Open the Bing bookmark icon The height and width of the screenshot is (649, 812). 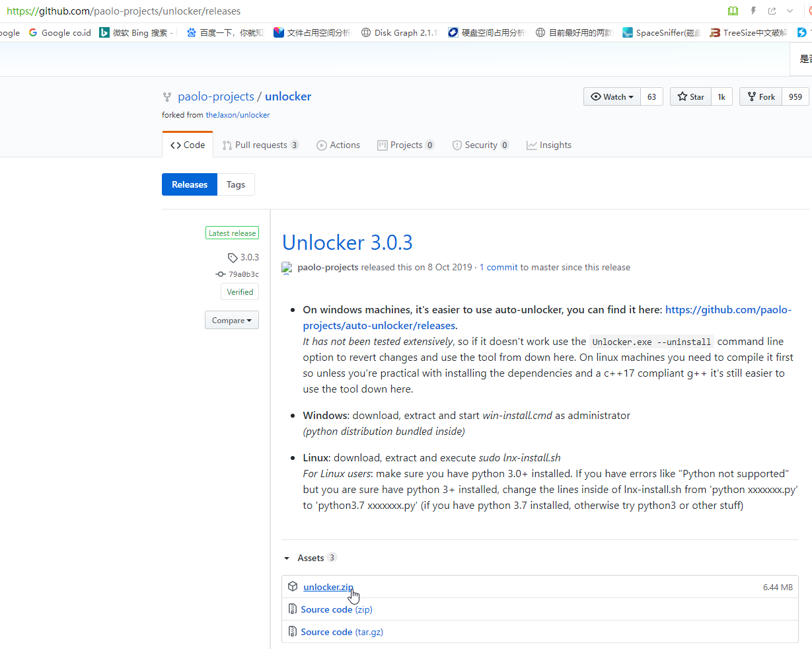[x=104, y=32]
